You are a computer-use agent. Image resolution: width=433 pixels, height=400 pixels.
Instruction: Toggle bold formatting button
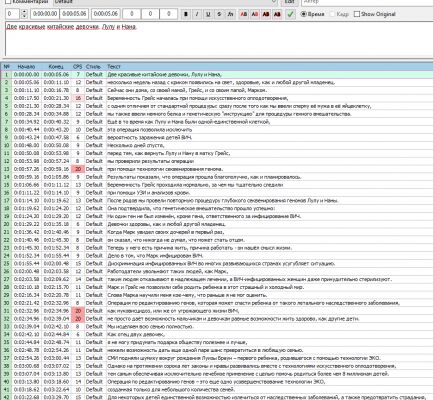(x=186, y=14)
